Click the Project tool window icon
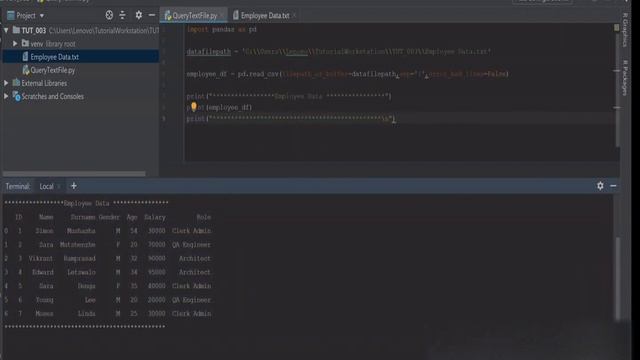This screenshot has height=360, width=640. pyautogui.click(x=11, y=16)
